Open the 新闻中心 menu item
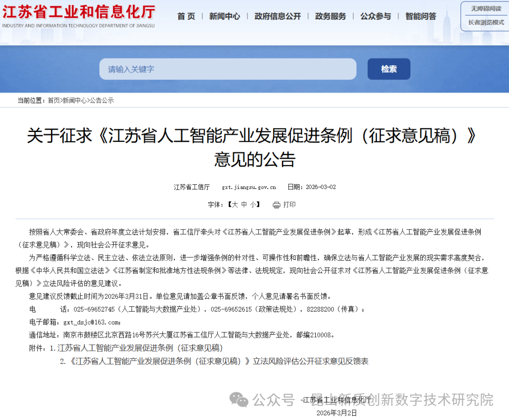This screenshot has width=509, height=420. [x=225, y=16]
